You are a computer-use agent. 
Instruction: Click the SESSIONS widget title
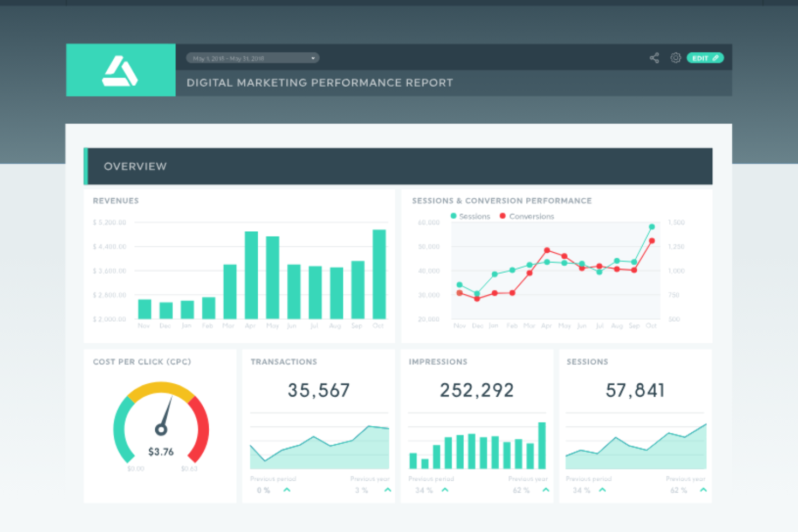(x=587, y=362)
